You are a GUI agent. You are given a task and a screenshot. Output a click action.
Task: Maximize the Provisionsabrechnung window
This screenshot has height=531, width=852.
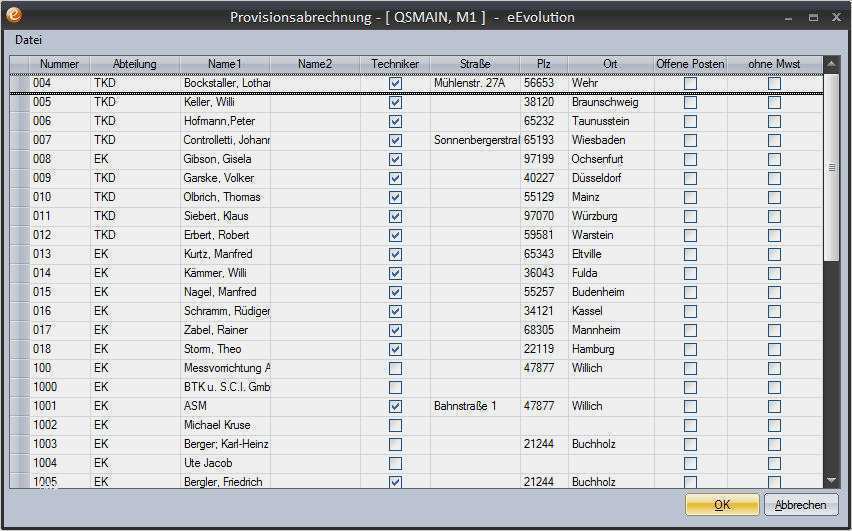pos(813,17)
